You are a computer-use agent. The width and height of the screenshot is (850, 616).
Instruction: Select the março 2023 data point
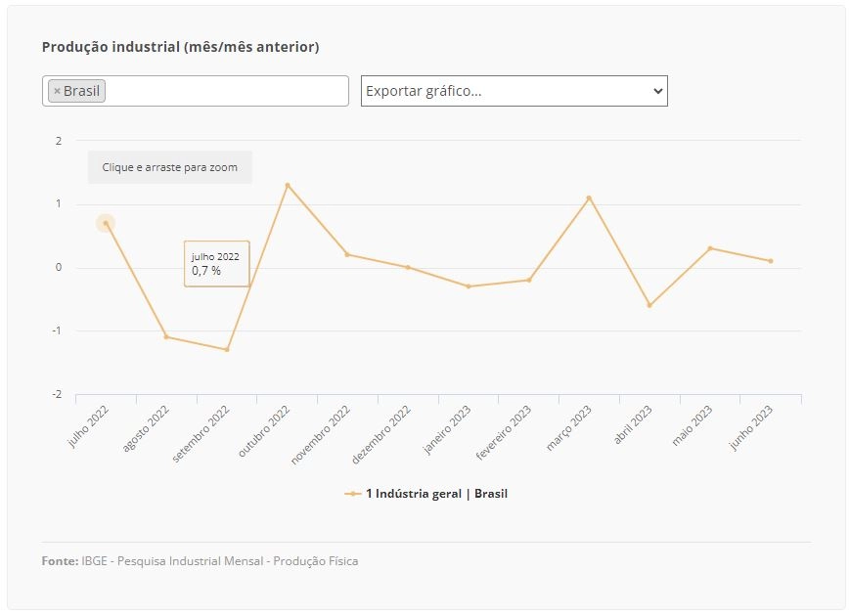tap(589, 198)
